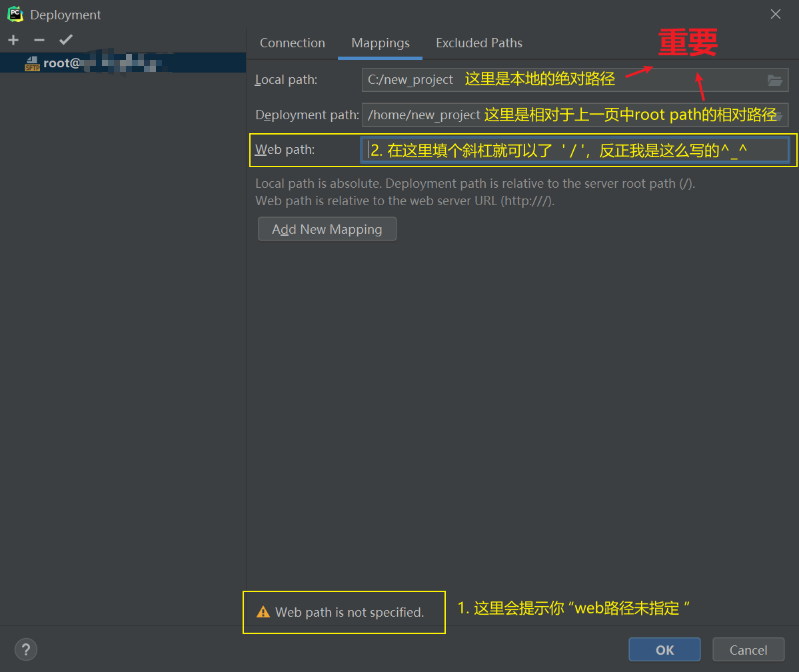799x672 pixels.
Task: Click the 'Web path is relative' hint text
Action: [x=405, y=200]
